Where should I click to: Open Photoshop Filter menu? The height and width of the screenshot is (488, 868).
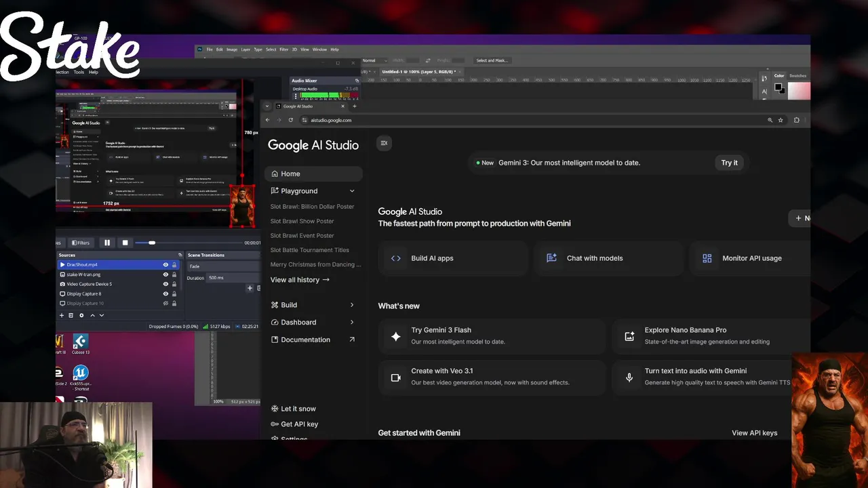pos(284,49)
